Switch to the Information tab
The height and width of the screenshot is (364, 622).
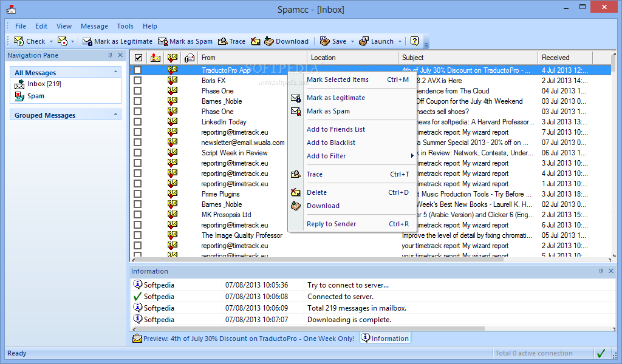pos(385,339)
